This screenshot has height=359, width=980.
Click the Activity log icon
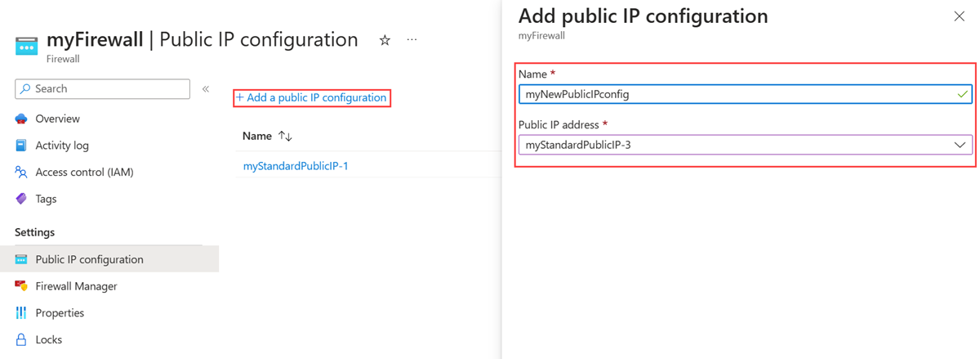[21, 146]
